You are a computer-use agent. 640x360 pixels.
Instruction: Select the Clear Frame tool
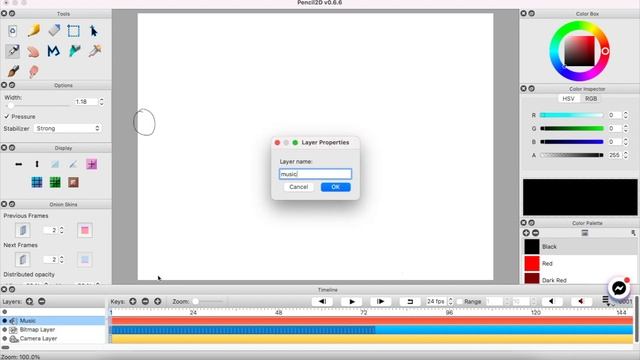[x=13, y=31]
